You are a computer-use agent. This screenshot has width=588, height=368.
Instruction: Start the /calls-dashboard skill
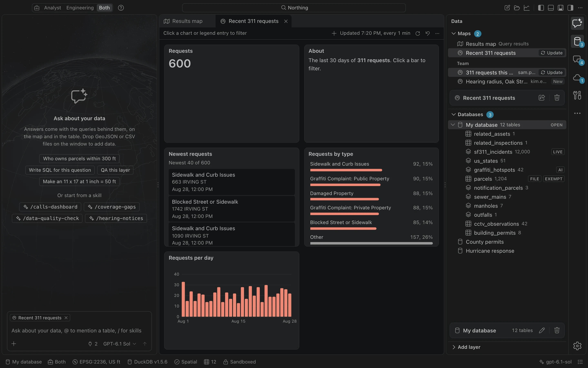[x=50, y=207]
